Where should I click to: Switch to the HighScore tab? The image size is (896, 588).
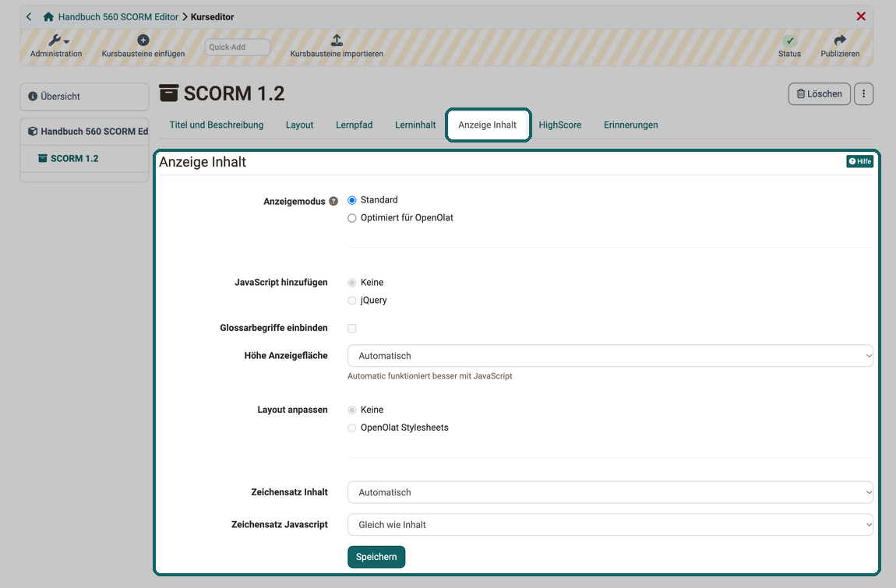(560, 125)
